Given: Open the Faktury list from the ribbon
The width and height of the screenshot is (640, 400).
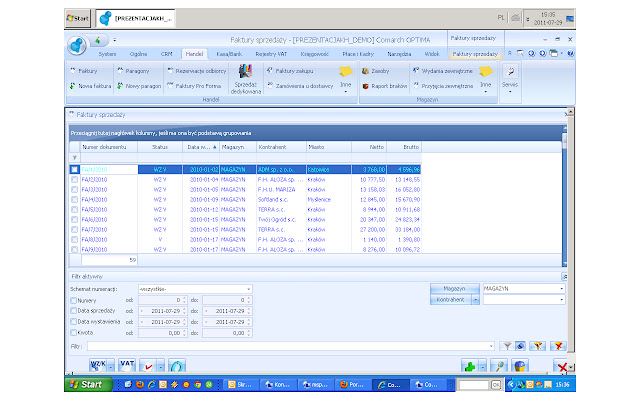Looking at the screenshot, I should (84, 71).
